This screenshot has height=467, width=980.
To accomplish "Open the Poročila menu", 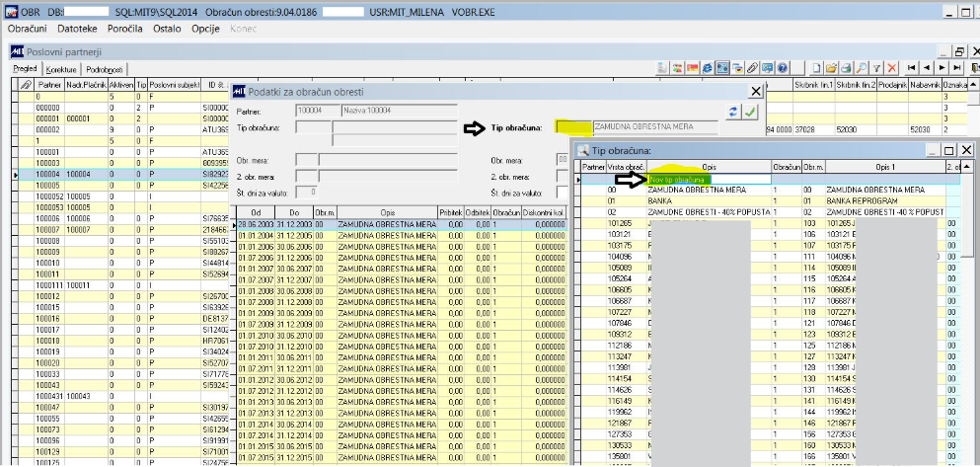I will [x=124, y=30].
